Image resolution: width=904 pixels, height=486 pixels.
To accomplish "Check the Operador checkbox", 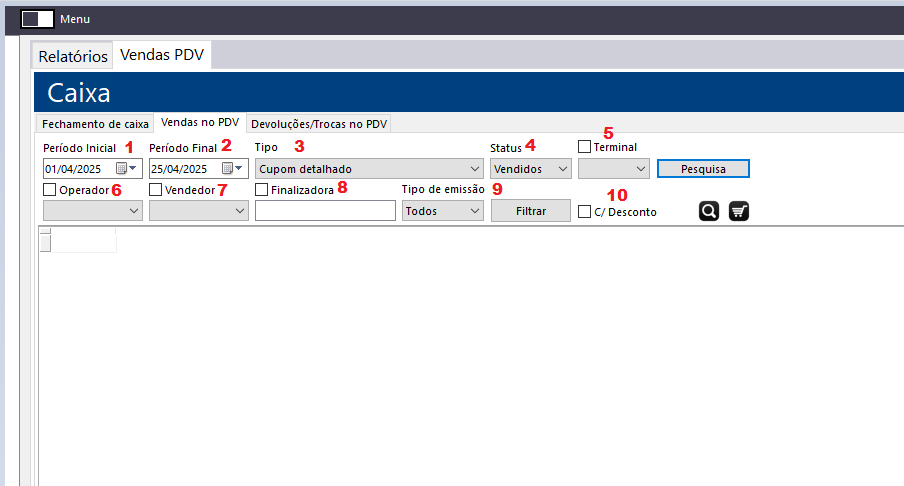I will [x=50, y=189].
